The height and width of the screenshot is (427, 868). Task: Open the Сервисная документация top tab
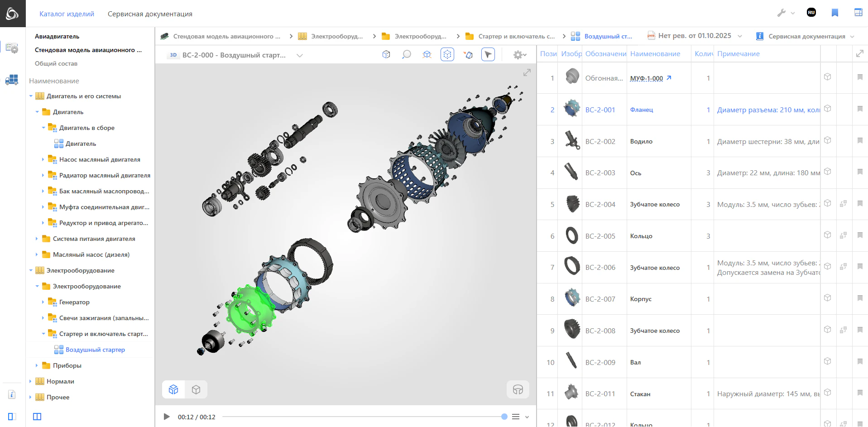point(150,14)
